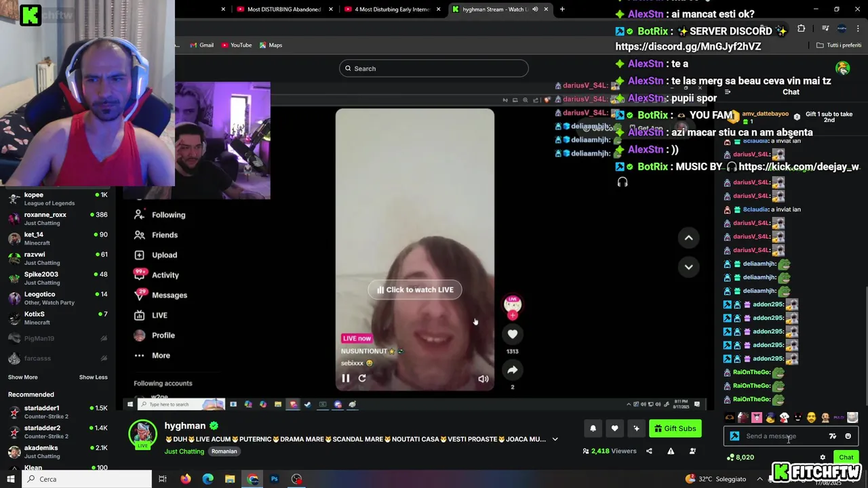Open kopee channel in sidebar
The height and width of the screenshot is (488, 868).
tap(58, 199)
